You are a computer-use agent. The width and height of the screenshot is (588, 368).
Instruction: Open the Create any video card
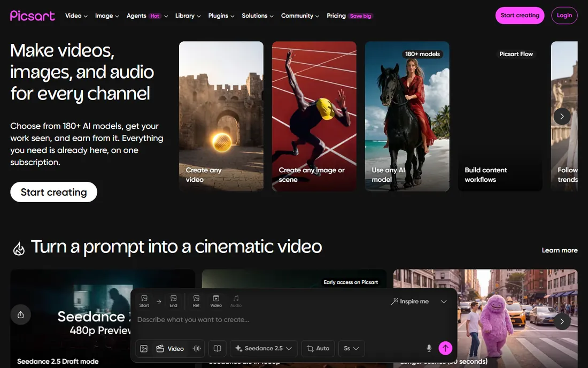tap(221, 116)
